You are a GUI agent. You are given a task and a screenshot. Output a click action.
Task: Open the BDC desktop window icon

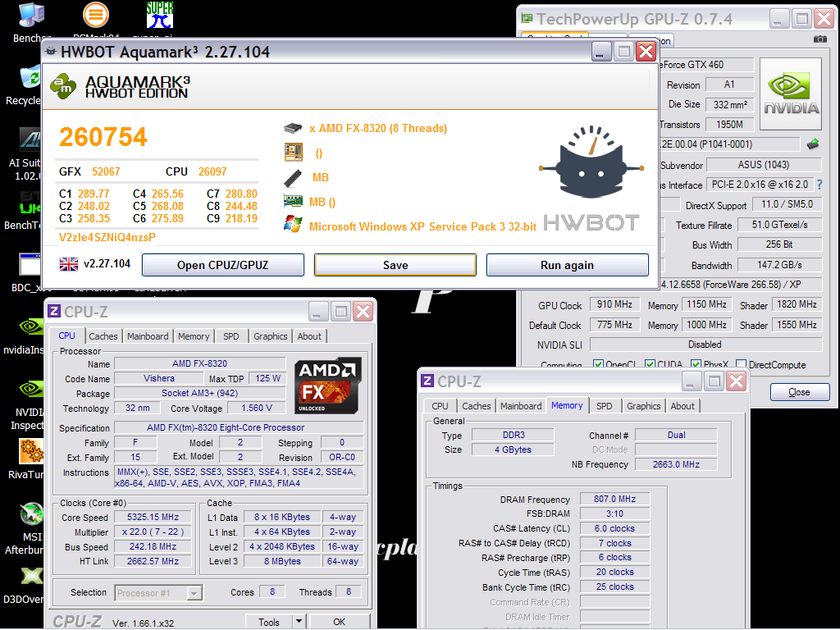[x=30, y=264]
